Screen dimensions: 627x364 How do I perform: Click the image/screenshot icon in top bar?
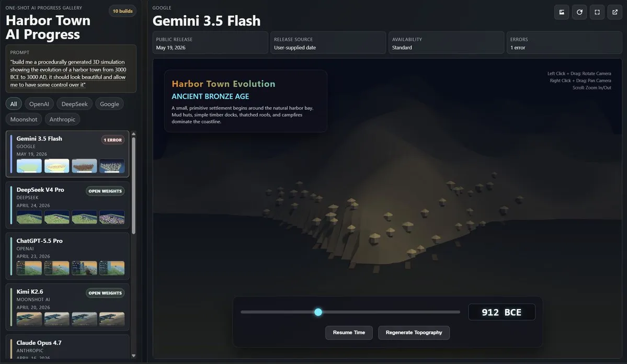562,13
